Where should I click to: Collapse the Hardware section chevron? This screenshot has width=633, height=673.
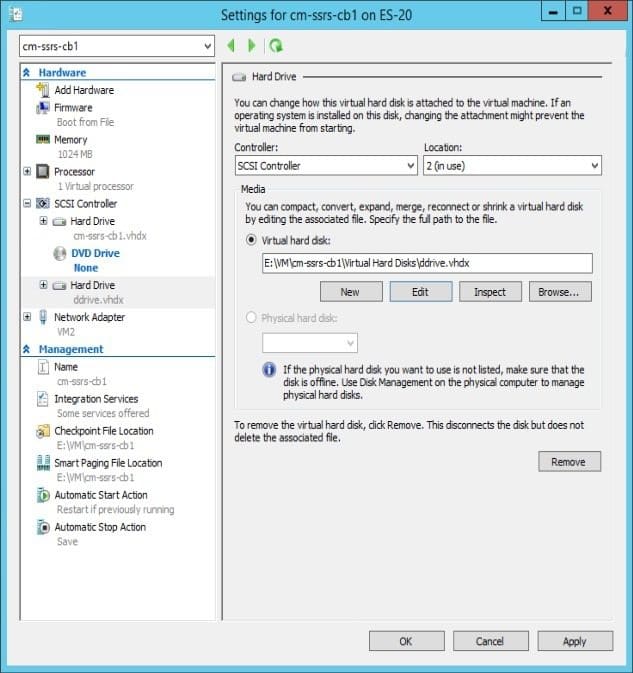point(27,72)
